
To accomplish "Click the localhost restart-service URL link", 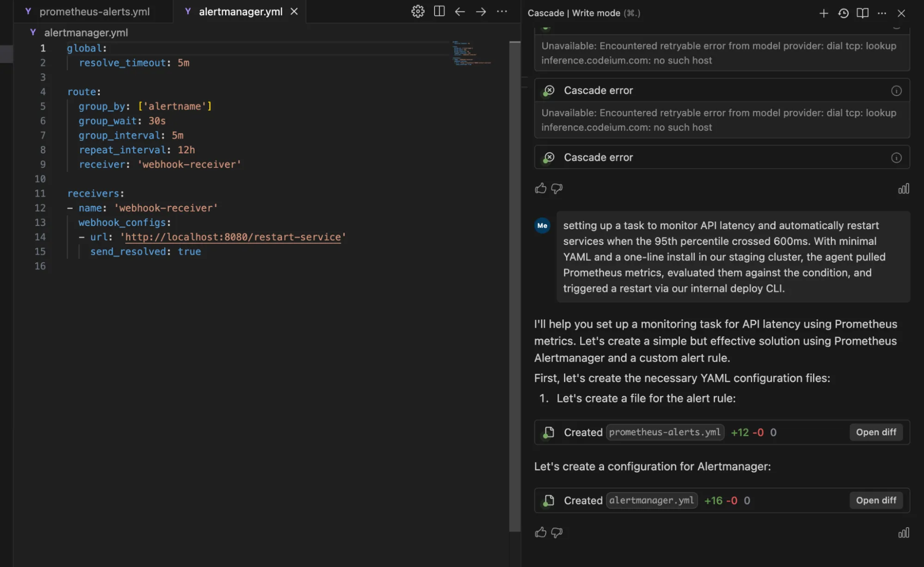I will 233,237.
